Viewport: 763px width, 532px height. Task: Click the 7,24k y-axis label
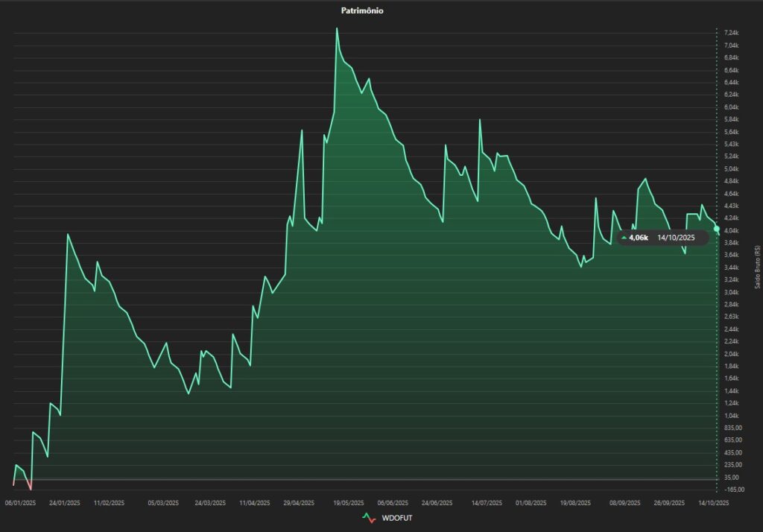tap(732, 34)
